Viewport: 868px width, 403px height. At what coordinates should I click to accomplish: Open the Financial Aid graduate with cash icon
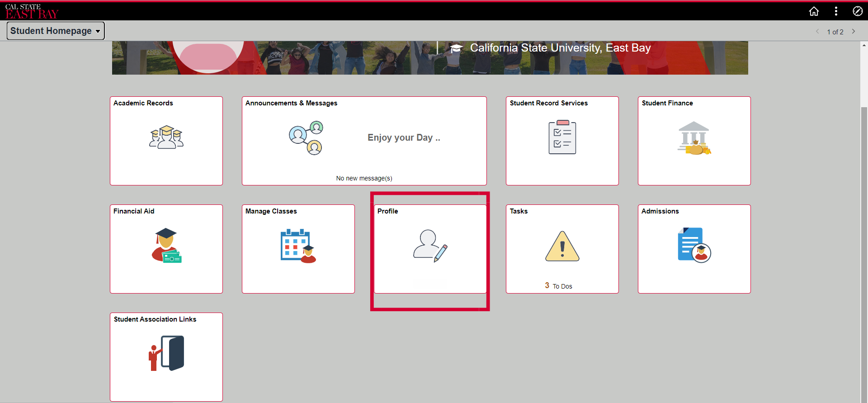(166, 245)
